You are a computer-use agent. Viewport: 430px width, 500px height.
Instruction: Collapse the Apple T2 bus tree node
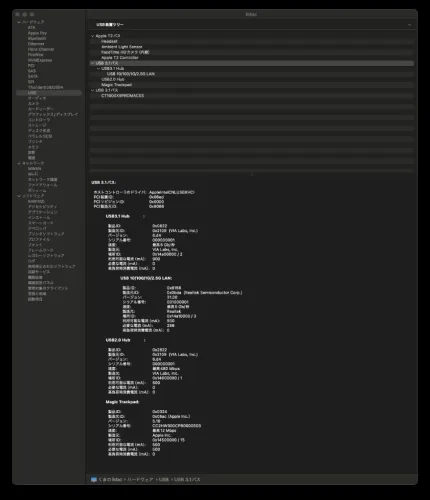(x=92, y=36)
